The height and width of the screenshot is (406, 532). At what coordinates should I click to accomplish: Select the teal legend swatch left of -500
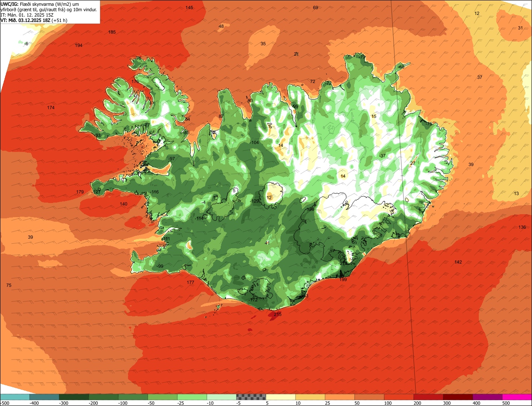[15, 397]
